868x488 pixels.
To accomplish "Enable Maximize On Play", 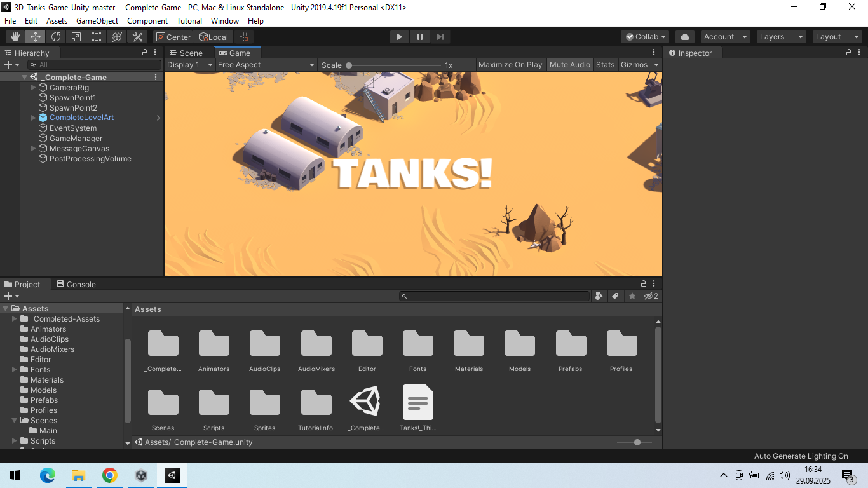I will pyautogui.click(x=510, y=65).
